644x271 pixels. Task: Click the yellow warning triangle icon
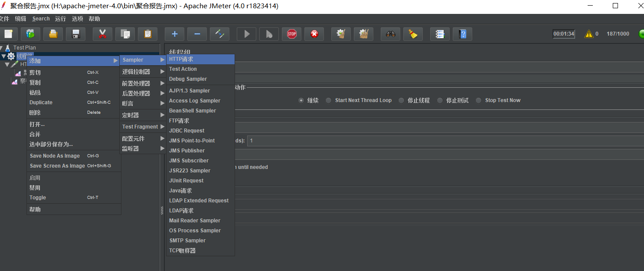588,34
